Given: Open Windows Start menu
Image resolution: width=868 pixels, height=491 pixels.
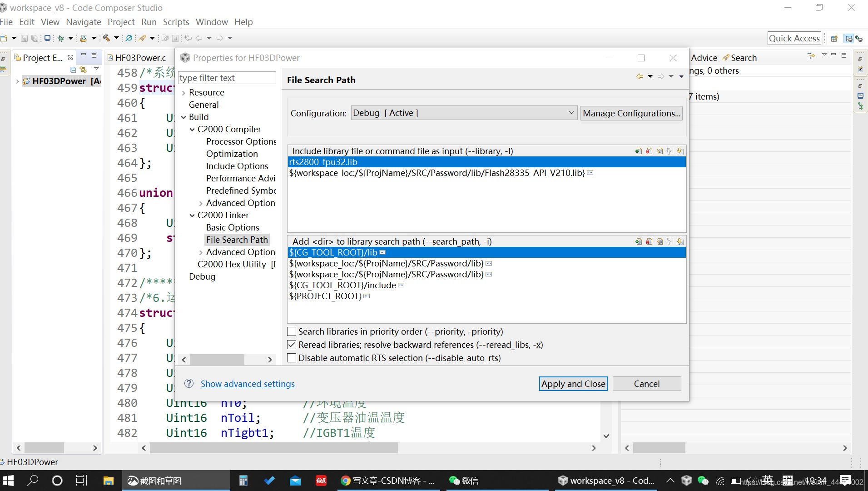Looking at the screenshot, I should pyautogui.click(x=8, y=481).
